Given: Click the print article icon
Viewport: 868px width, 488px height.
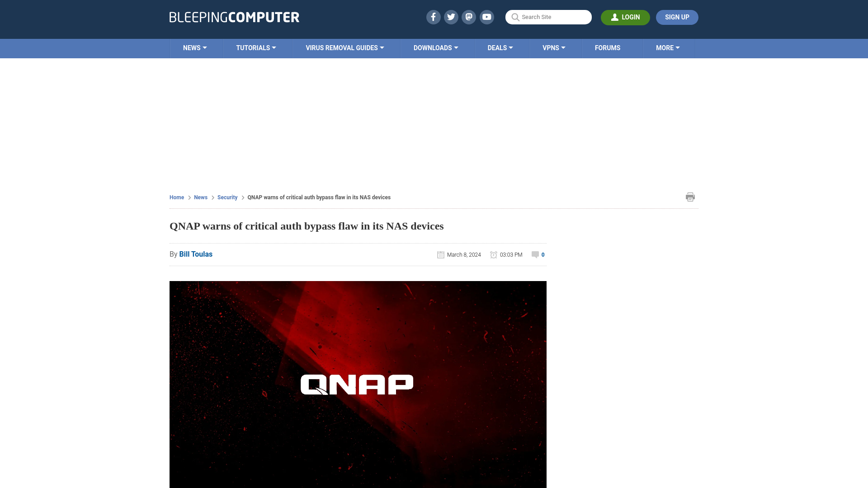Looking at the screenshot, I should pyautogui.click(x=690, y=197).
